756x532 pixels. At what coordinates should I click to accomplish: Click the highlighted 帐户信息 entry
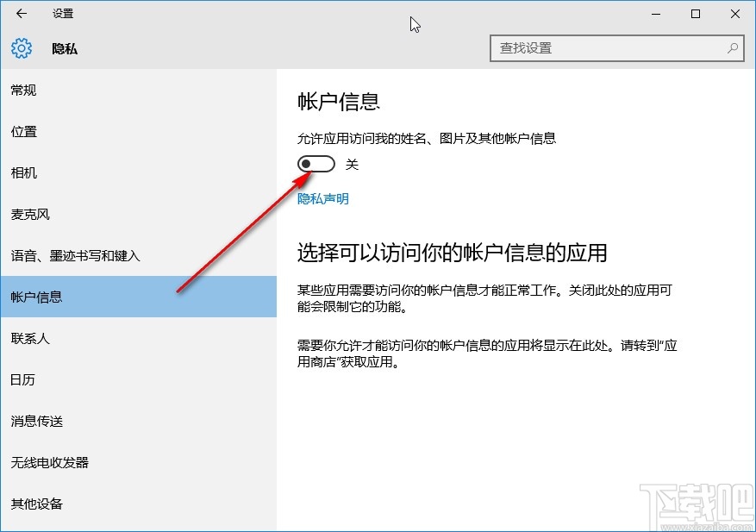coord(39,297)
